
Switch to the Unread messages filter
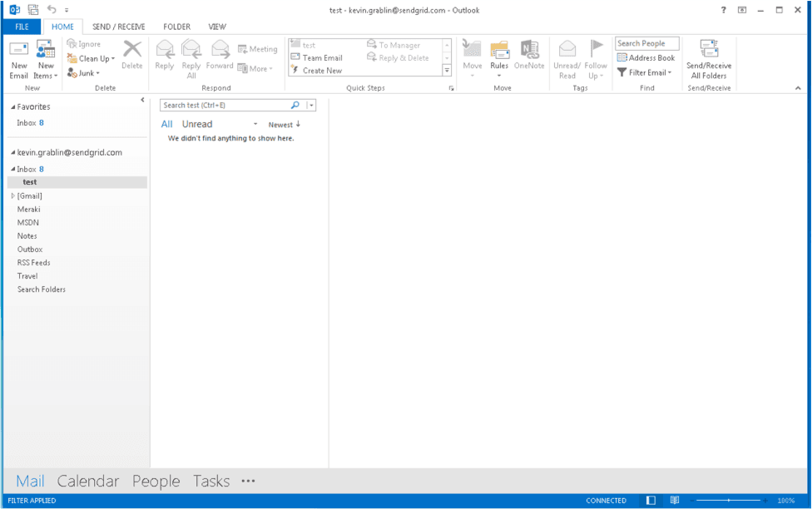[198, 123]
